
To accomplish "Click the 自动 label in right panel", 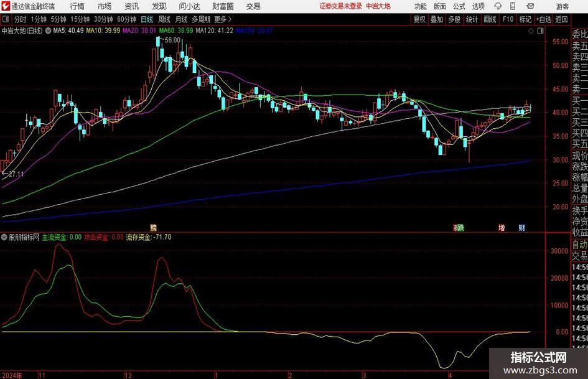I will [580, 245].
